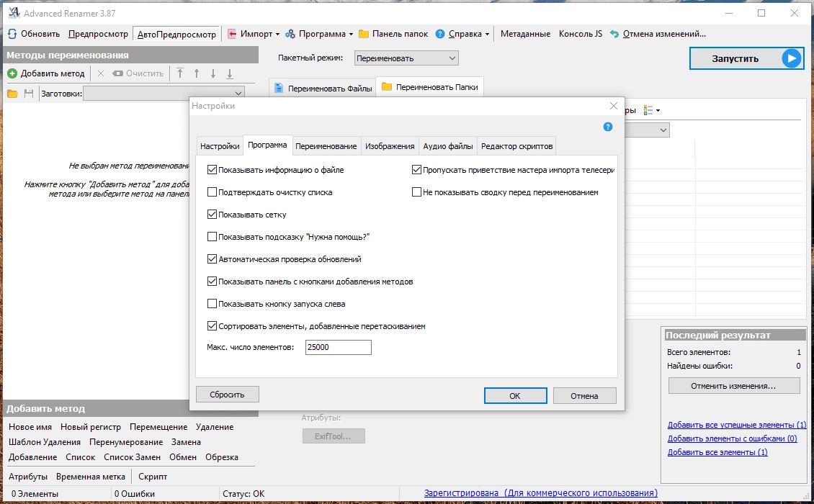Switch to Переименование tab

(x=326, y=146)
